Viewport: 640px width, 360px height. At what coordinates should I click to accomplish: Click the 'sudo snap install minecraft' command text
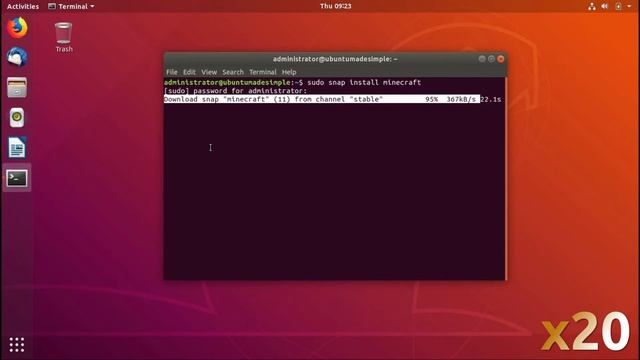364,82
